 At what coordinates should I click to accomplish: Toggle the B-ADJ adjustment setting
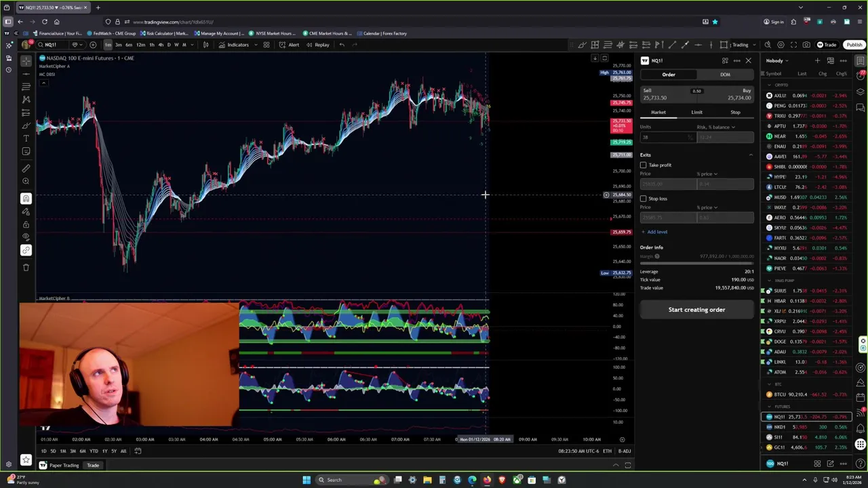click(625, 451)
